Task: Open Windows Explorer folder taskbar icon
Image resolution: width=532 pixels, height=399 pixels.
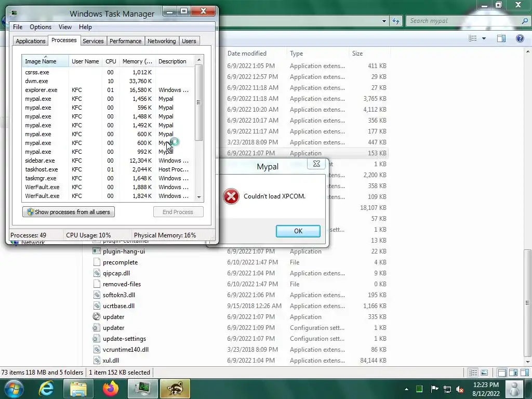Action: point(78,389)
